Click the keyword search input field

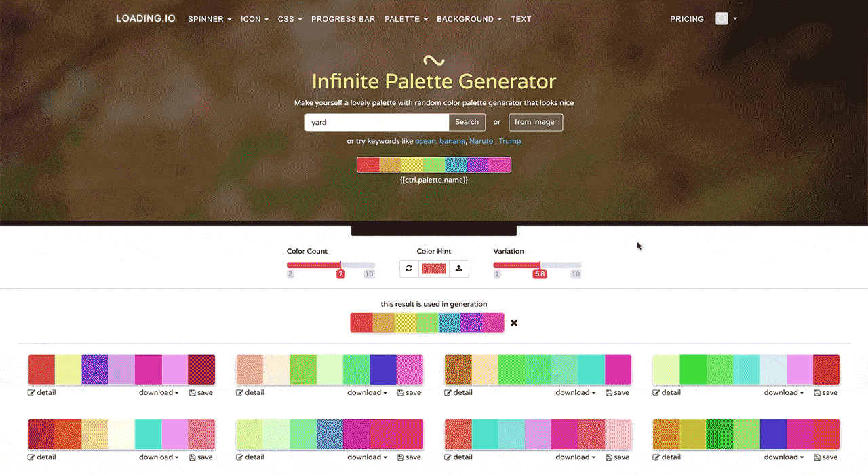click(x=376, y=122)
